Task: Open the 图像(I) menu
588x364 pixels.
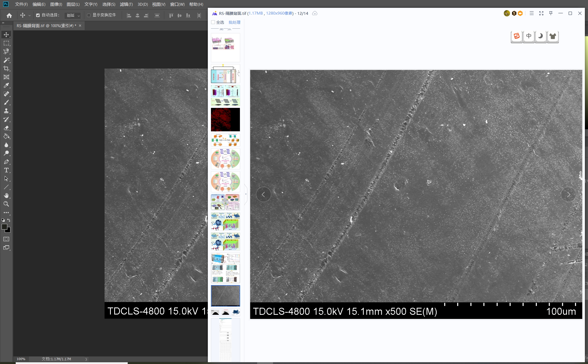Action: coord(56,4)
